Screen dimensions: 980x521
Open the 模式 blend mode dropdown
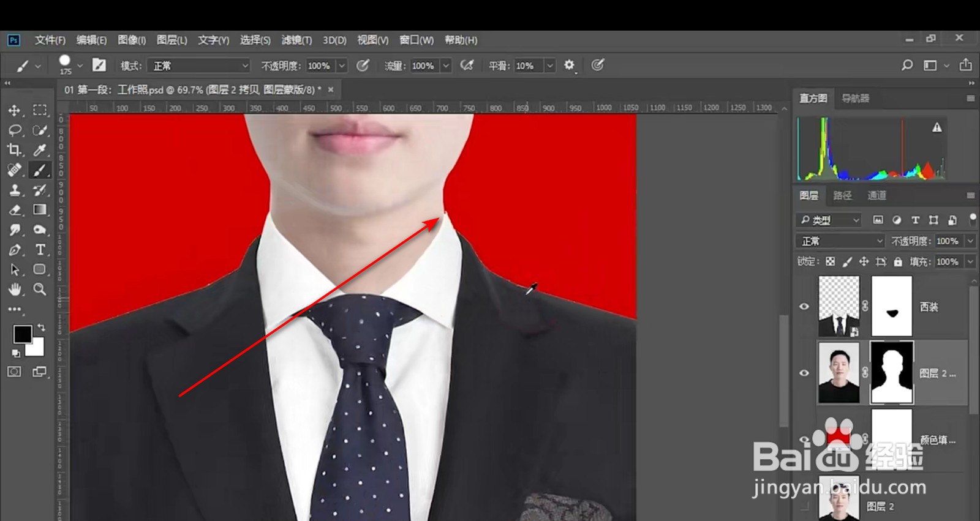[200, 66]
